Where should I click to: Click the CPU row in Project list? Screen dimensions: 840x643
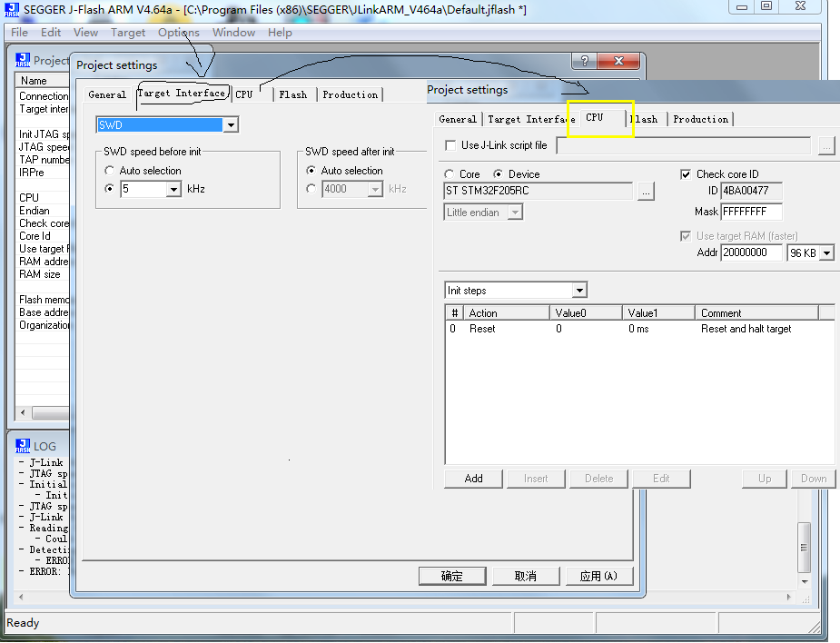43,198
